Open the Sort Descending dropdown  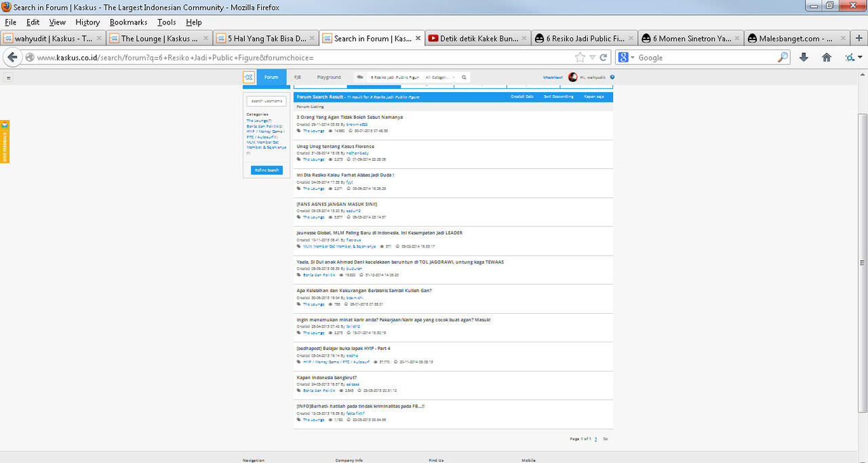557,97
